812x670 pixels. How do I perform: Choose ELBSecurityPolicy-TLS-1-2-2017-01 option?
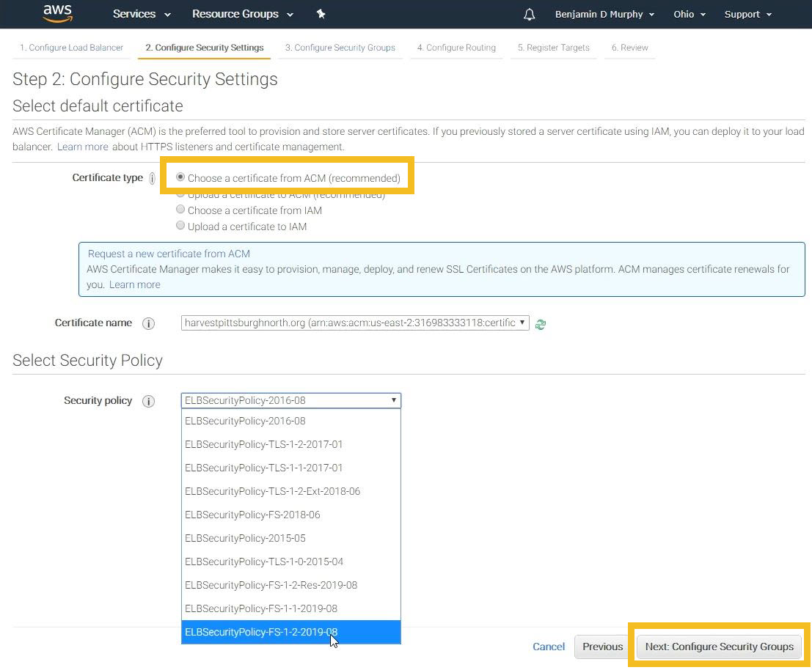point(291,444)
